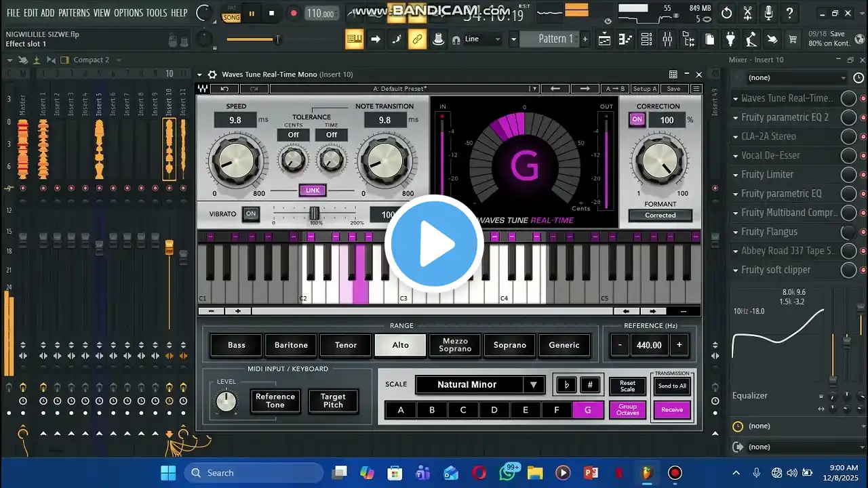Open the OPTIONS menu
Screen dimensions: 868x488
click(127, 13)
